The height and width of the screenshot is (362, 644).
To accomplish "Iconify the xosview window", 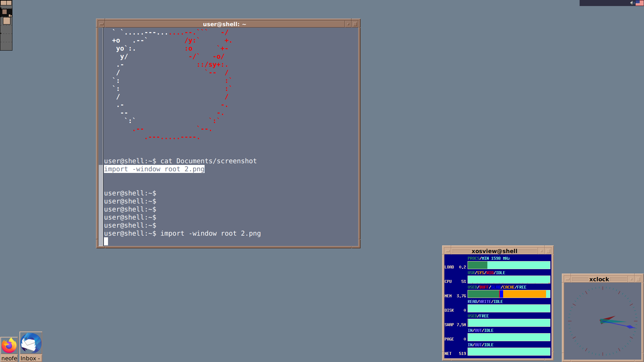I will point(541,251).
